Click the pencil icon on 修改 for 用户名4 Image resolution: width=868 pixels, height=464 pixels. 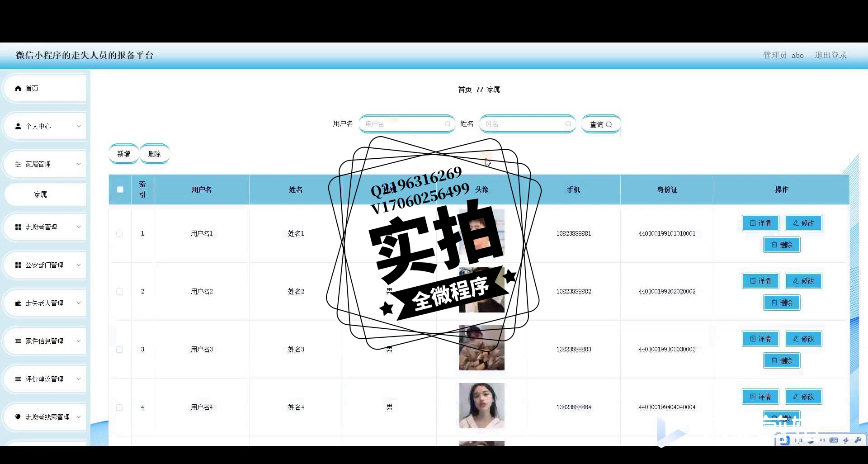(796, 397)
